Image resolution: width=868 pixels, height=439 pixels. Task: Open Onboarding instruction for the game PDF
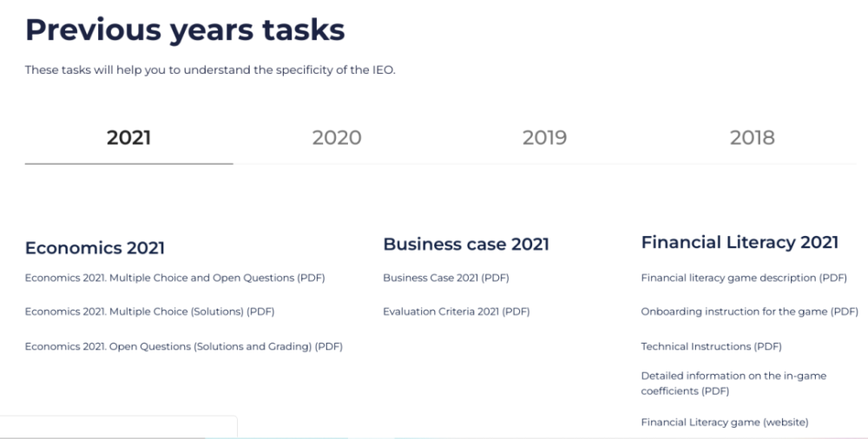click(x=750, y=311)
